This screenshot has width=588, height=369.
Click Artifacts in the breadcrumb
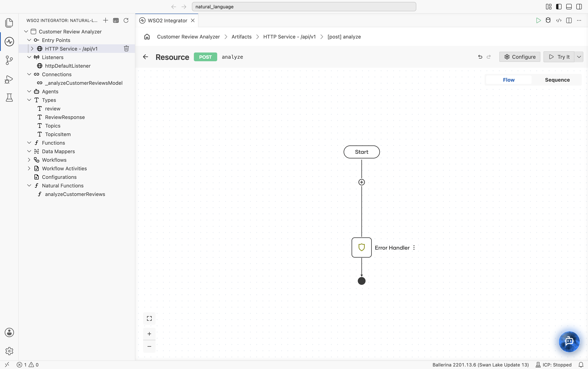[241, 37]
